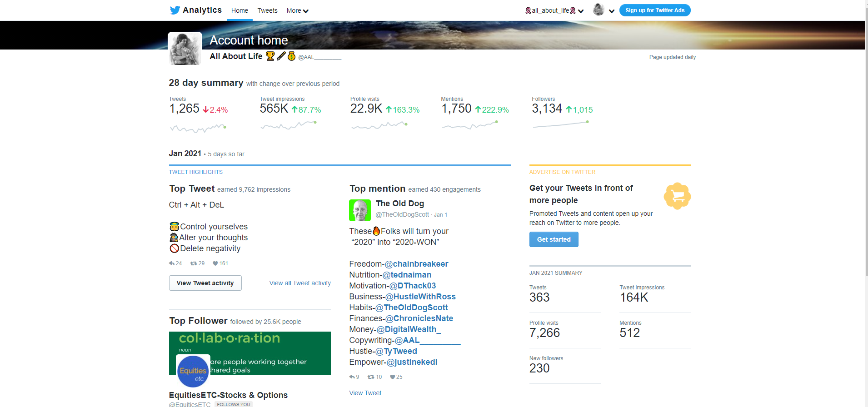Click the Tweets 1,265 summary stat
The height and width of the screenshot is (407, 868).
[184, 109]
